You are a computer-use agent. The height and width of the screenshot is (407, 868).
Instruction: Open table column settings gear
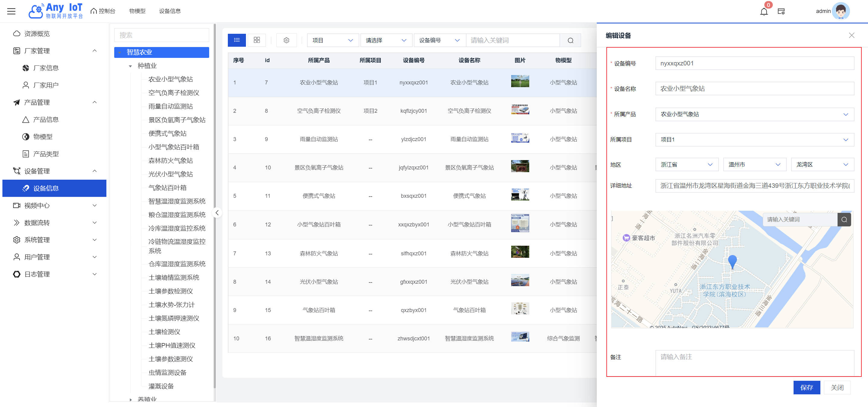click(x=286, y=40)
